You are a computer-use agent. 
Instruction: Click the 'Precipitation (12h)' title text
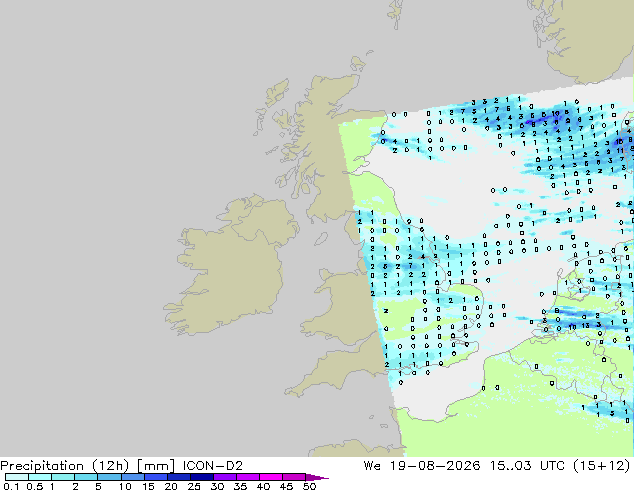coord(64,466)
